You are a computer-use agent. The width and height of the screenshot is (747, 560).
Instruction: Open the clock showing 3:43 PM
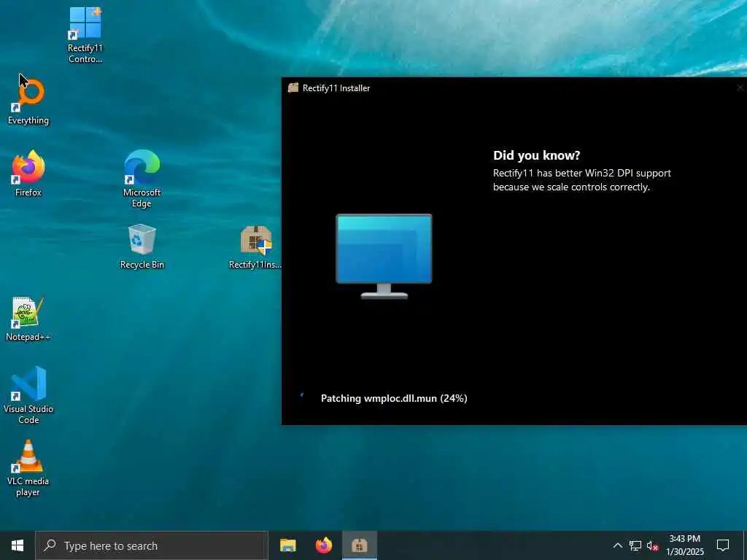pos(684,545)
